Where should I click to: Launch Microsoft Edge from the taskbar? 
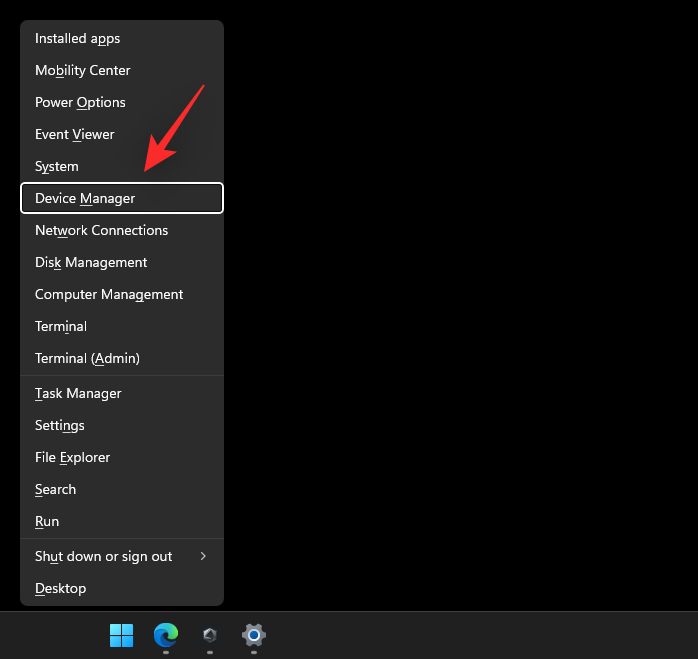pos(166,635)
